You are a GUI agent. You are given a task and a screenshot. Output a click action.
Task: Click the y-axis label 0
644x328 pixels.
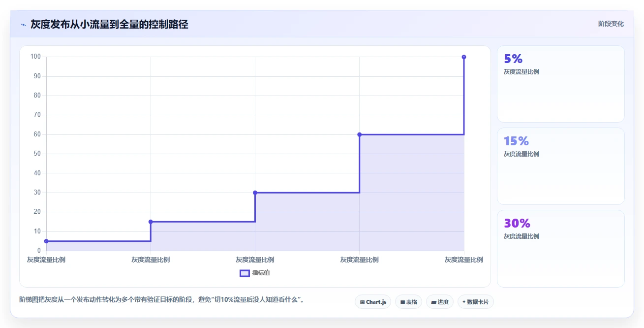point(39,251)
